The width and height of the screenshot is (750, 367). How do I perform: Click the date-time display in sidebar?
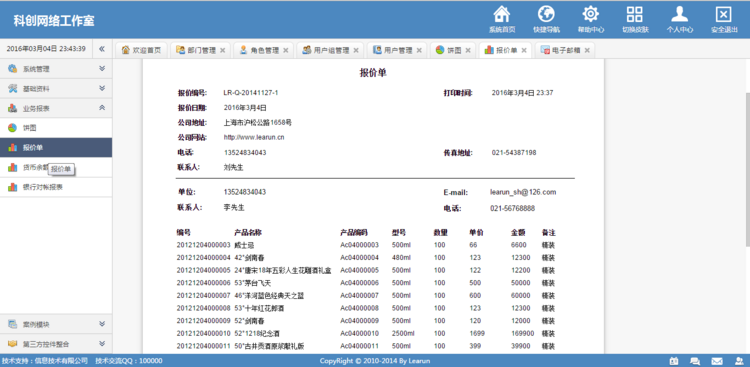(x=46, y=49)
